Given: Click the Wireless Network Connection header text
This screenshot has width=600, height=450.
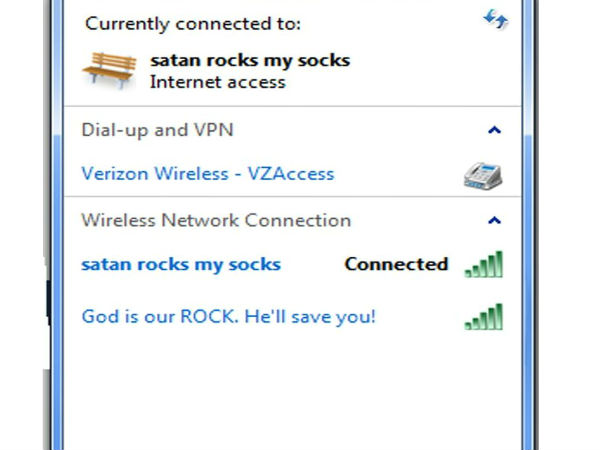Looking at the screenshot, I should [215, 220].
